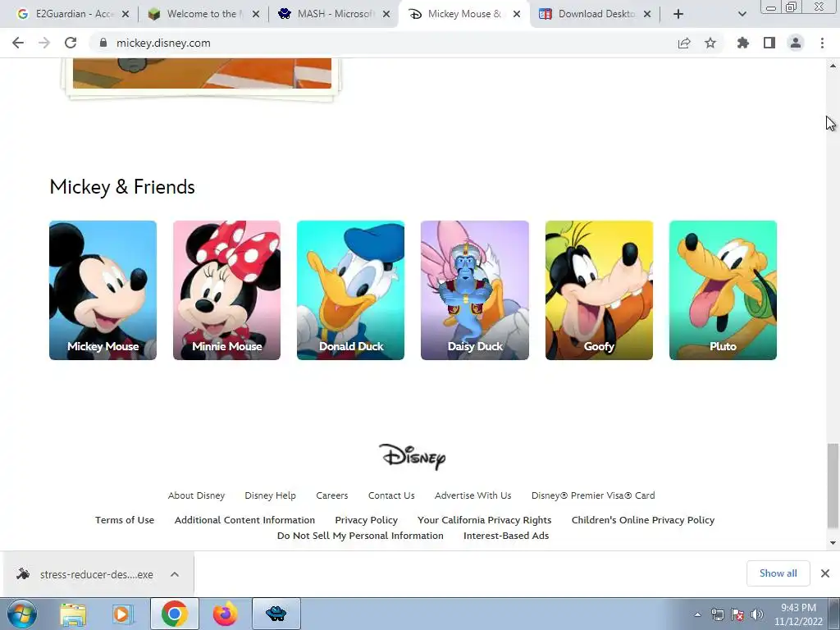This screenshot has width=840, height=630.
Task: Open the Interest-Based Ads link
Action: 506,536
